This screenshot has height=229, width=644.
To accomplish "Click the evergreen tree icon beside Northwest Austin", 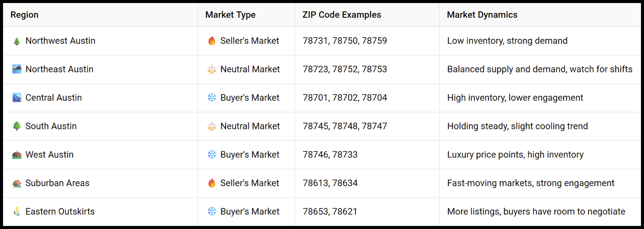I will pyautogui.click(x=17, y=41).
